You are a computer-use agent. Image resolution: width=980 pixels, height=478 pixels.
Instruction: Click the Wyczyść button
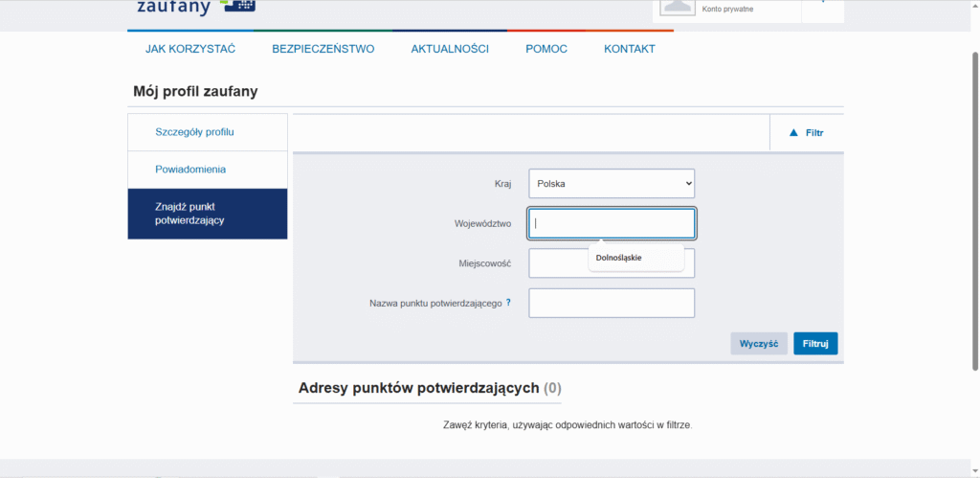click(759, 344)
